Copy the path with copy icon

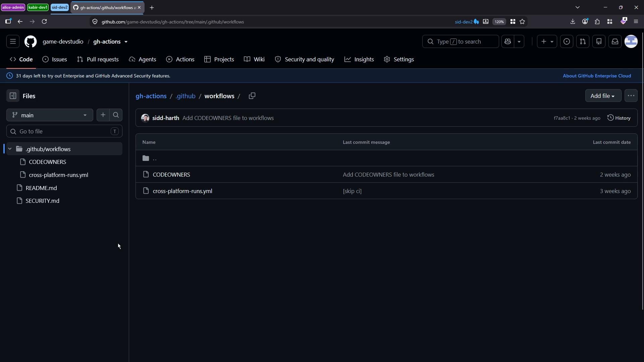[252, 96]
